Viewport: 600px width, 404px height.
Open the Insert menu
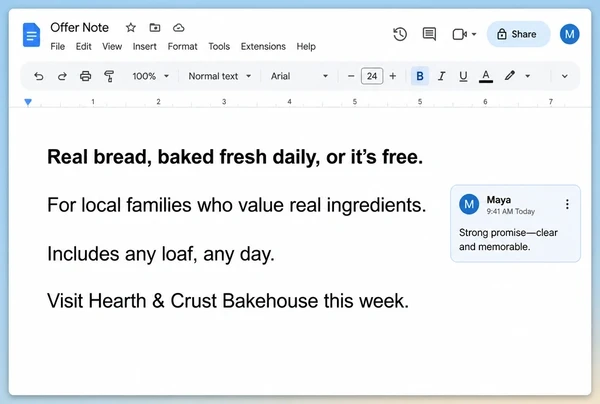145,46
